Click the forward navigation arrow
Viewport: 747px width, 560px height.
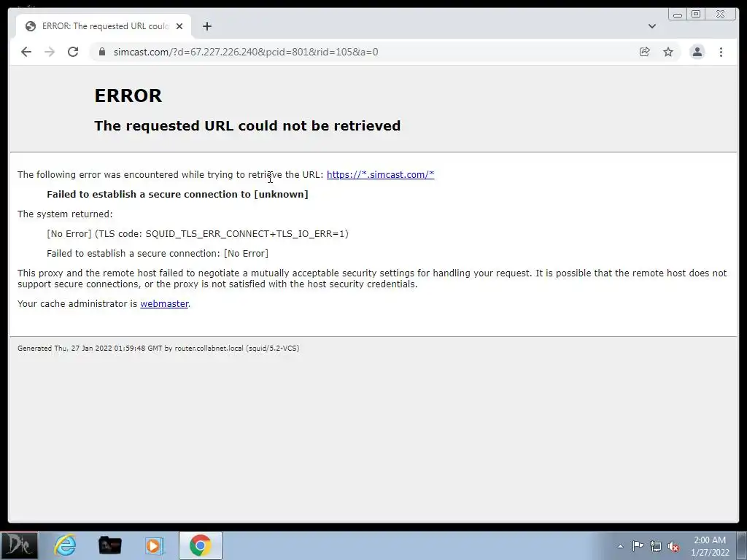(50, 52)
